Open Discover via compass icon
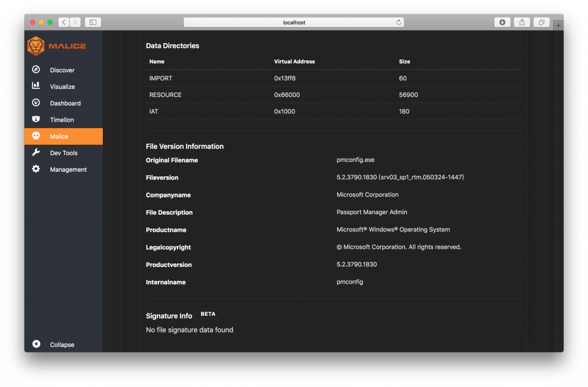 (36, 69)
